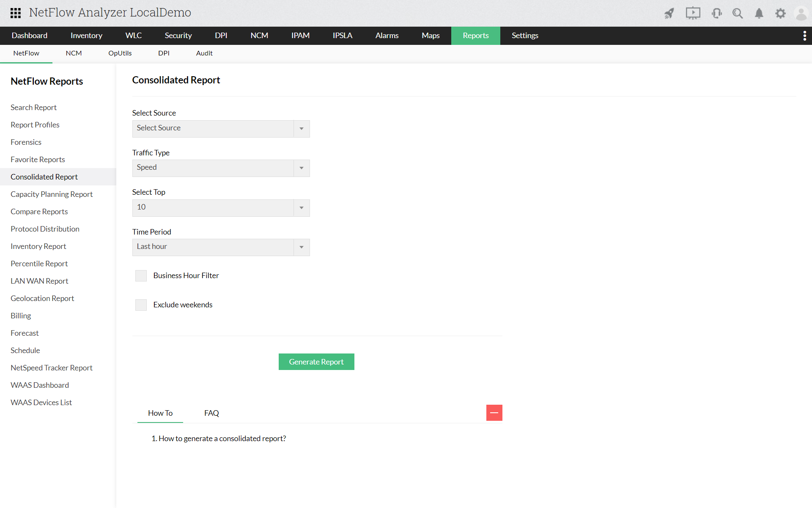
Task: Click the notification bell icon
Action: tap(758, 13)
